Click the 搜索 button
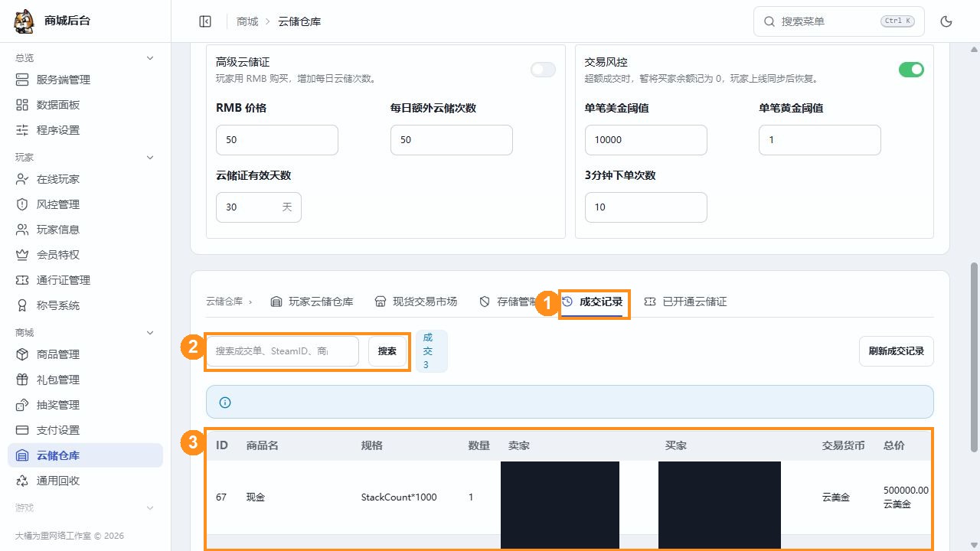This screenshot has height=551, width=980. tap(387, 351)
